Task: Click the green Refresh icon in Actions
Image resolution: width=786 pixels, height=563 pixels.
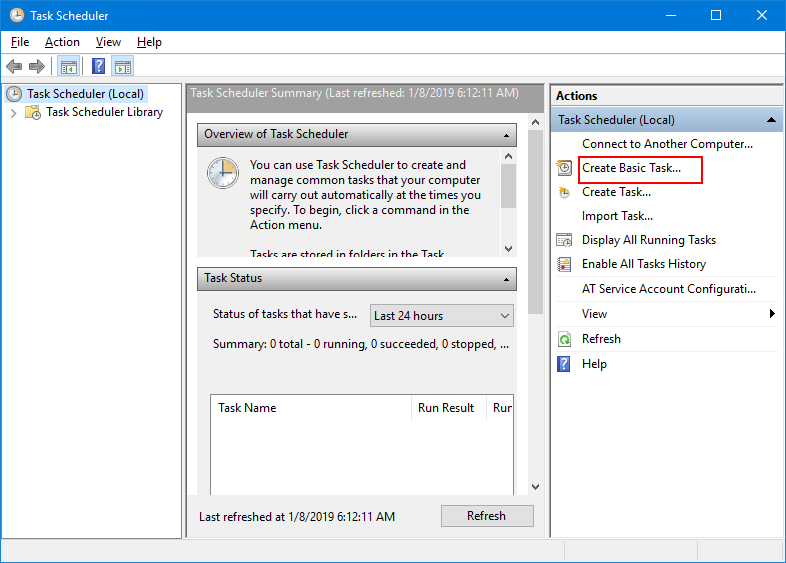Action: click(564, 339)
